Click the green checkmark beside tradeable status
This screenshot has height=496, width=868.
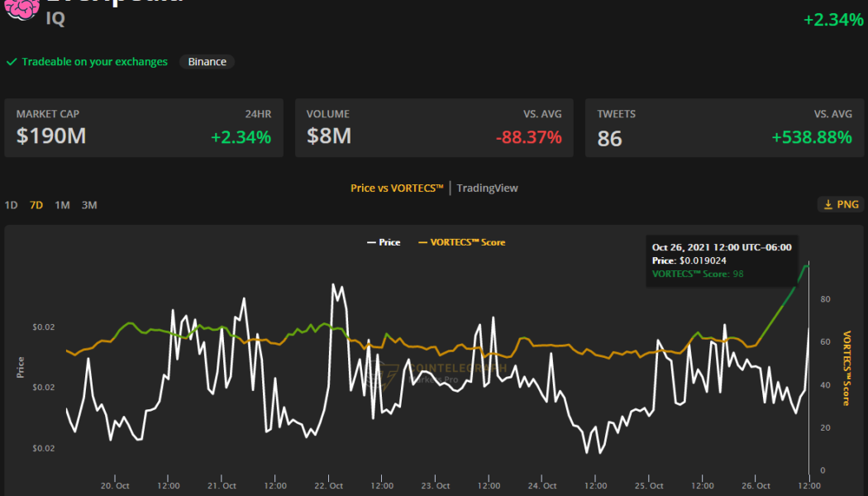[11, 61]
